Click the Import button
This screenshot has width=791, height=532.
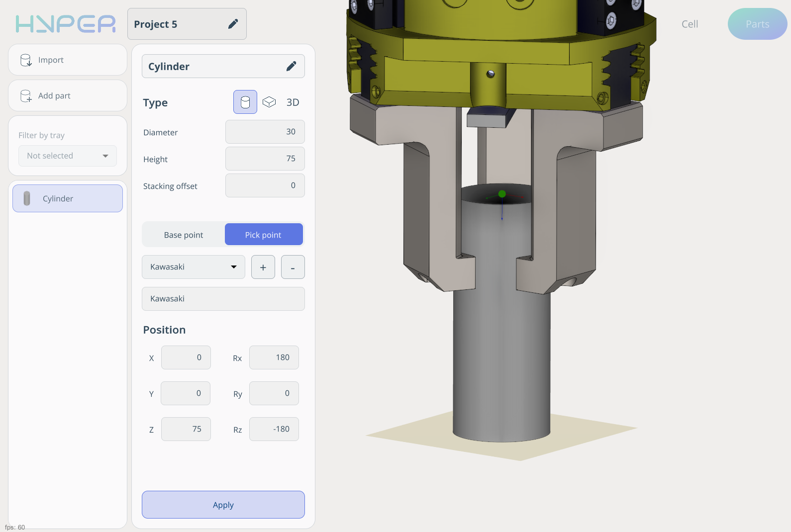(x=68, y=60)
